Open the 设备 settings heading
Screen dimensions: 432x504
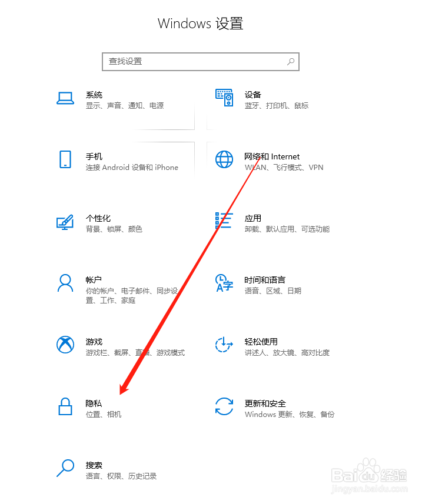pos(253,95)
